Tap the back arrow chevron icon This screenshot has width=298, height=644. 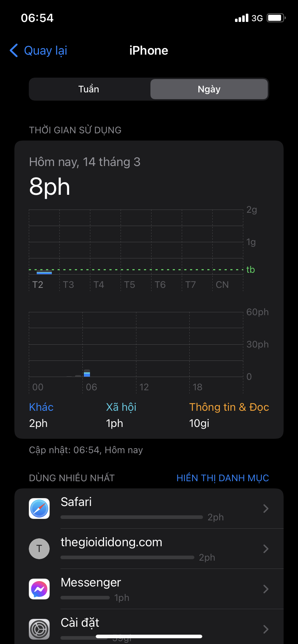click(x=14, y=51)
